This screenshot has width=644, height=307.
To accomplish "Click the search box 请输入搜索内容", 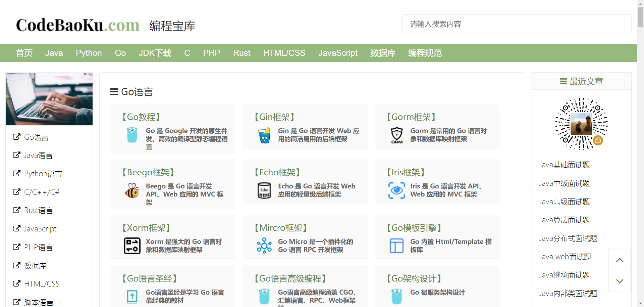I will tap(517, 24).
